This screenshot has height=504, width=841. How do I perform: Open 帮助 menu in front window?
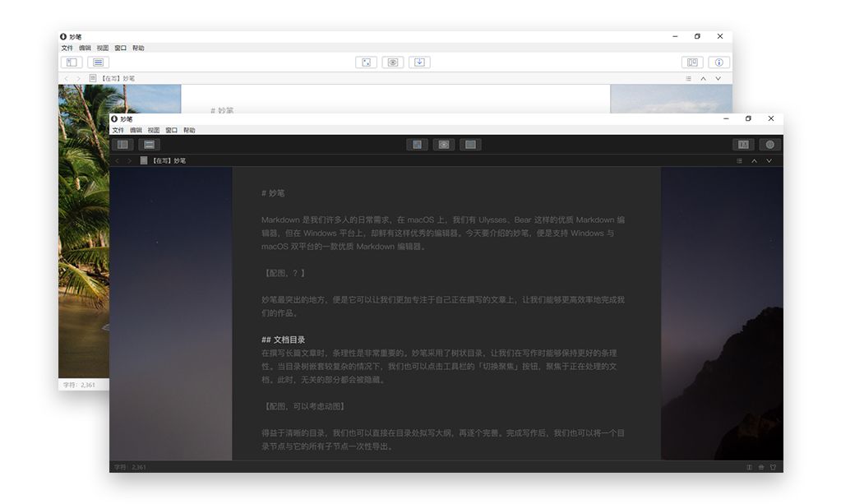pyautogui.click(x=189, y=130)
